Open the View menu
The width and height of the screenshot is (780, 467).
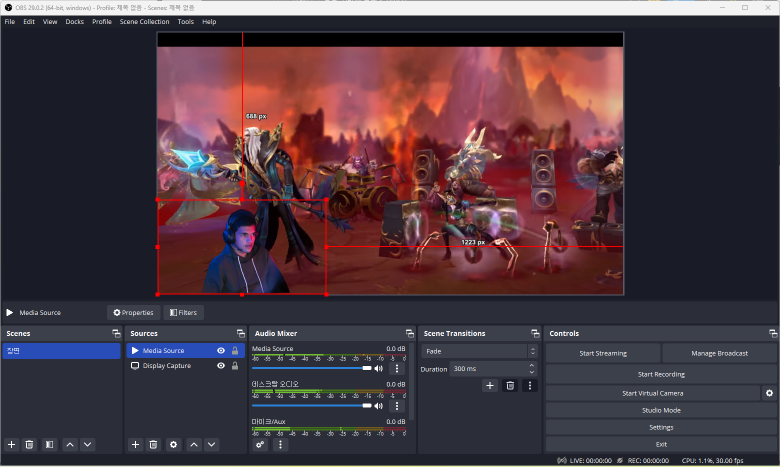(x=50, y=21)
